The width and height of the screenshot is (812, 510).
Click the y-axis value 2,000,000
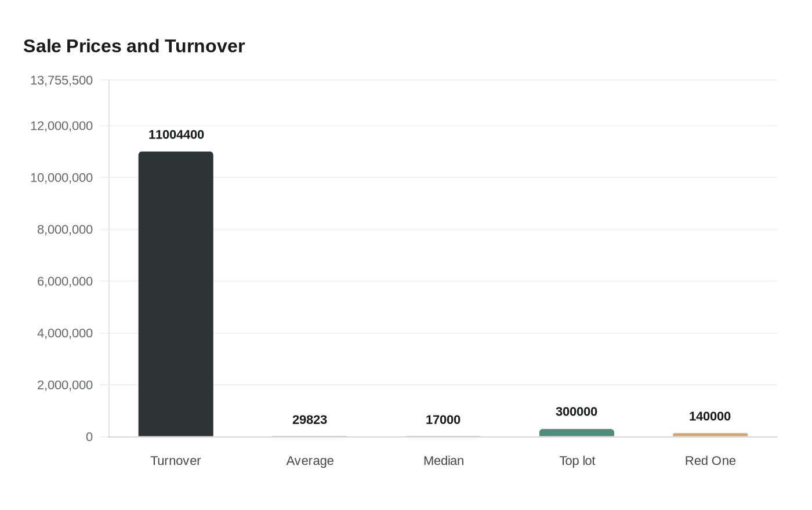65,385
